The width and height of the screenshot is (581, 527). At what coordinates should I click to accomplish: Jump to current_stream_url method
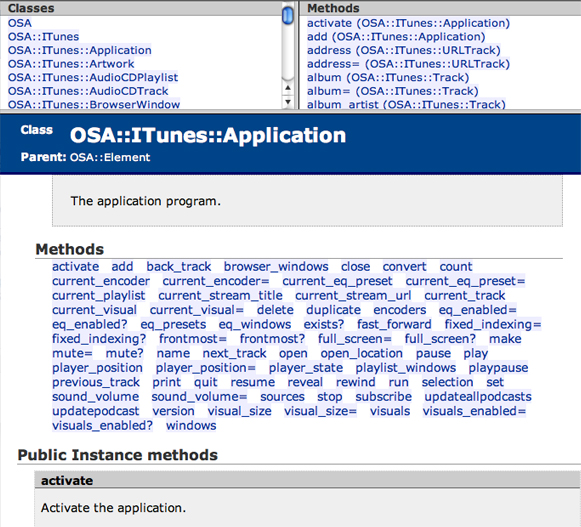click(353, 296)
